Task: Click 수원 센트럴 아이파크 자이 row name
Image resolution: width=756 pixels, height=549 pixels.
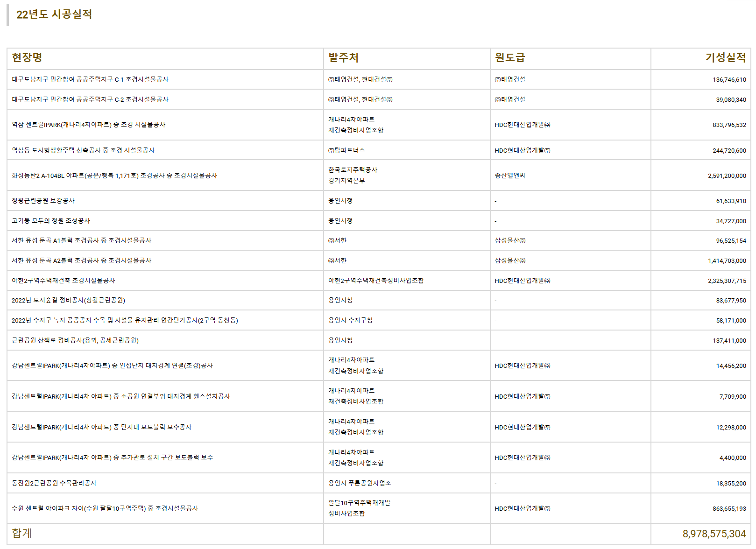Action: pyautogui.click(x=105, y=508)
